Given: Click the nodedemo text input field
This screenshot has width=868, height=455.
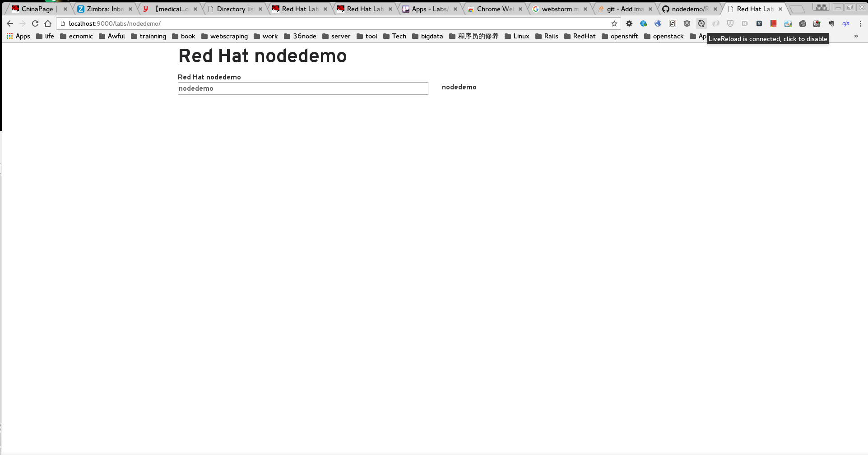Looking at the screenshot, I should pyautogui.click(x=303, y=88).
